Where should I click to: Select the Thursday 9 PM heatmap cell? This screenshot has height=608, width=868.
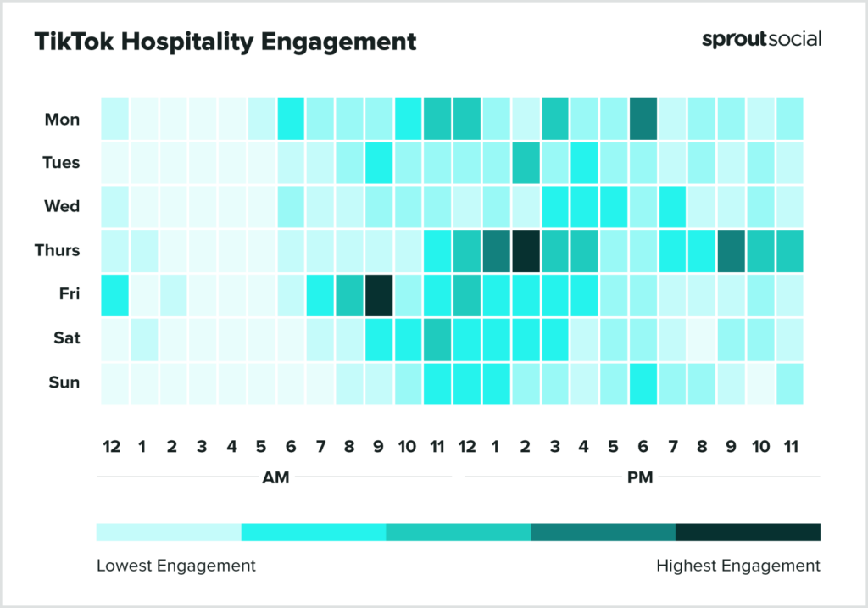tap(732, 251)
